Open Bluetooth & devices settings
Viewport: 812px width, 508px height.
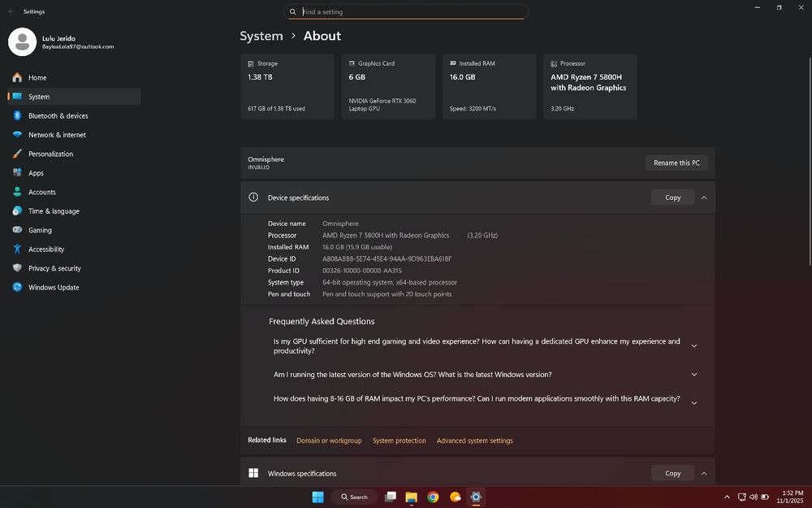tap(74, 115)
